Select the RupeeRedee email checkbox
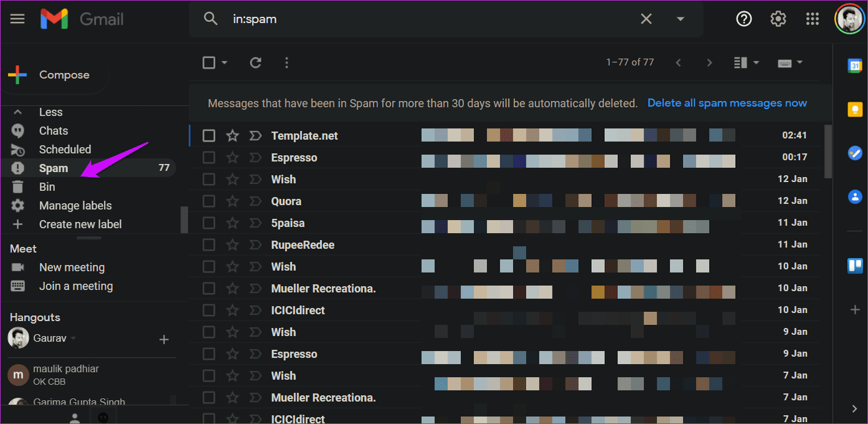The height and width of the screenshot is (424, 868). tap(209, 244)
